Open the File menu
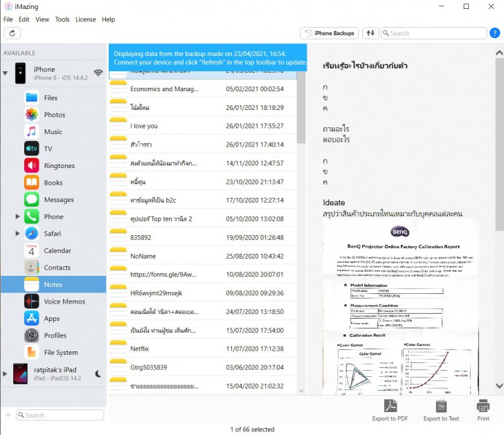Image resolution: width=504 pixels, height=435 pixels. (x=8, y=19)
